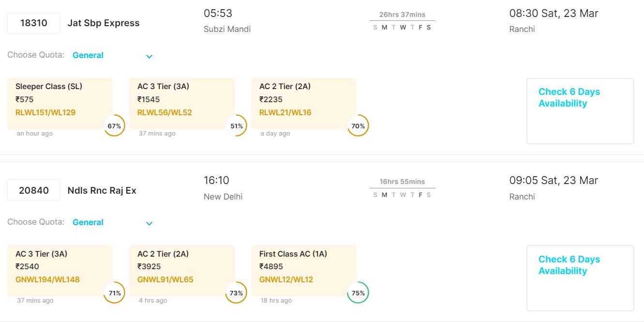Click the 73% prediction indicator
Viewport: 644px width, 322px height.
[237, 293]
